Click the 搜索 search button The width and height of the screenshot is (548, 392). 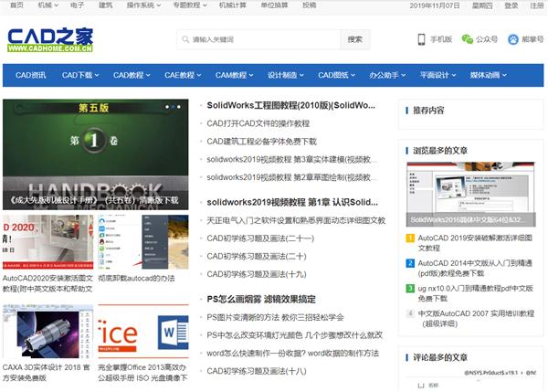pyautogui.click(x=354, y=39)
